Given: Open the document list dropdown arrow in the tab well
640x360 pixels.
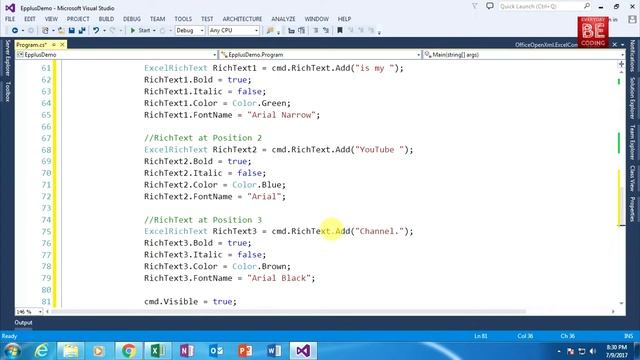Looking at the screenshot, I should click(x=622, y=44).
